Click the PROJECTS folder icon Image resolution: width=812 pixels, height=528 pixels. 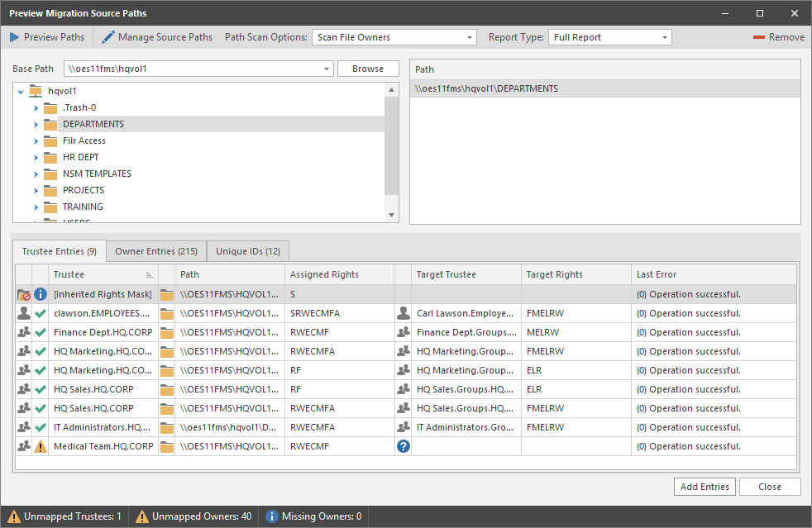point(50,191)
